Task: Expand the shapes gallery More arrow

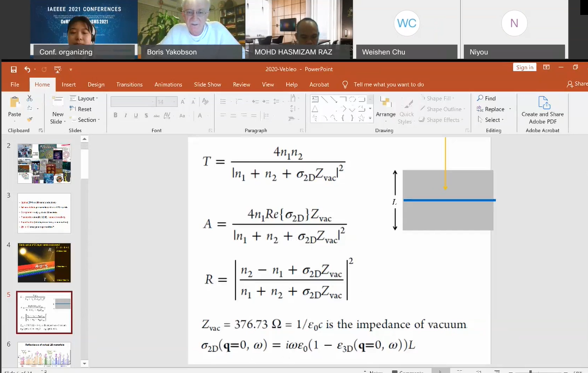Action: (370, 118)
